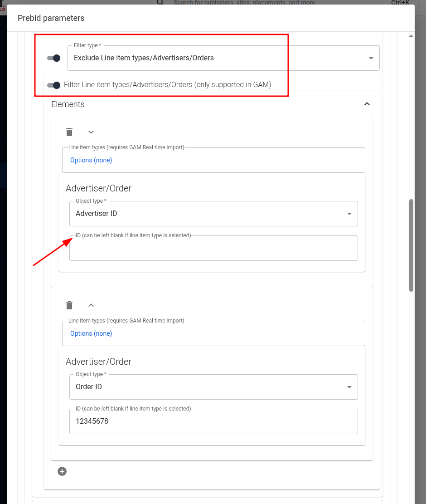426x504 pixels.
Task: Toggle the switch beside Filter type
Action: coord(54,58)
